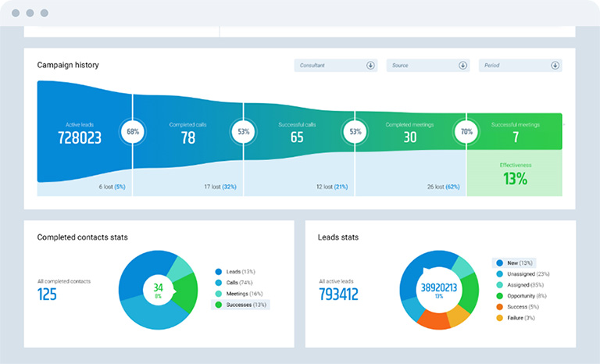The height and width of the screenshot is (364, 600).
Task: Click the 68% conversion circle badge
Action: coord(133,131)
